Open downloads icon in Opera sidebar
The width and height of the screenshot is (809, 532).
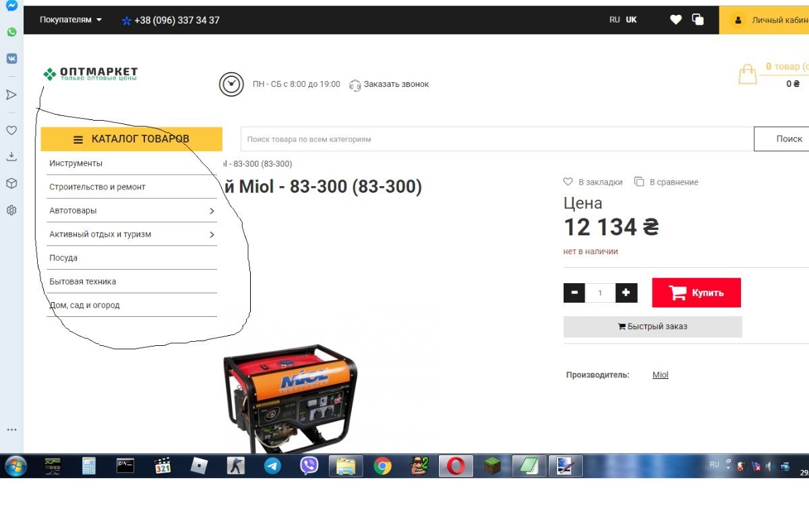[11, 156]
